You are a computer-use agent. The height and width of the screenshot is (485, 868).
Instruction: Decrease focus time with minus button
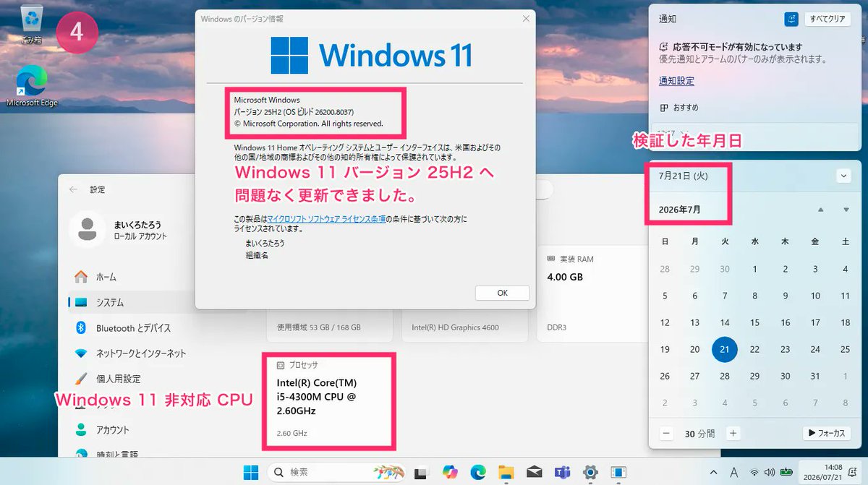[667, 433]
